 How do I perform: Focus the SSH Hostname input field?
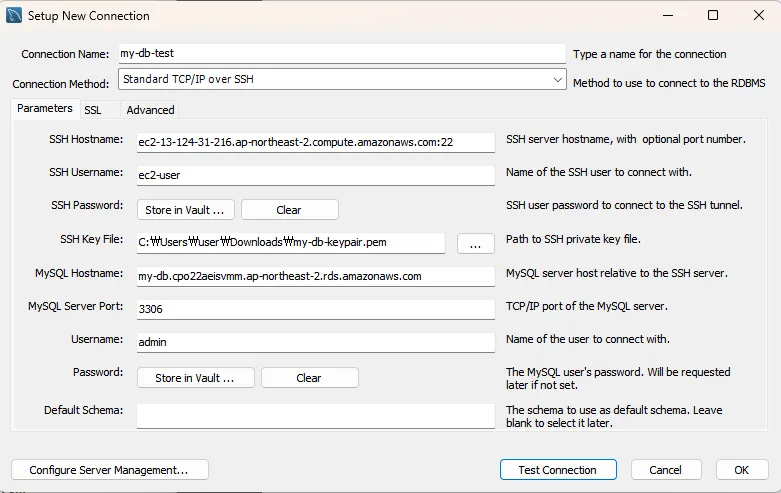[x=316, y=142]
